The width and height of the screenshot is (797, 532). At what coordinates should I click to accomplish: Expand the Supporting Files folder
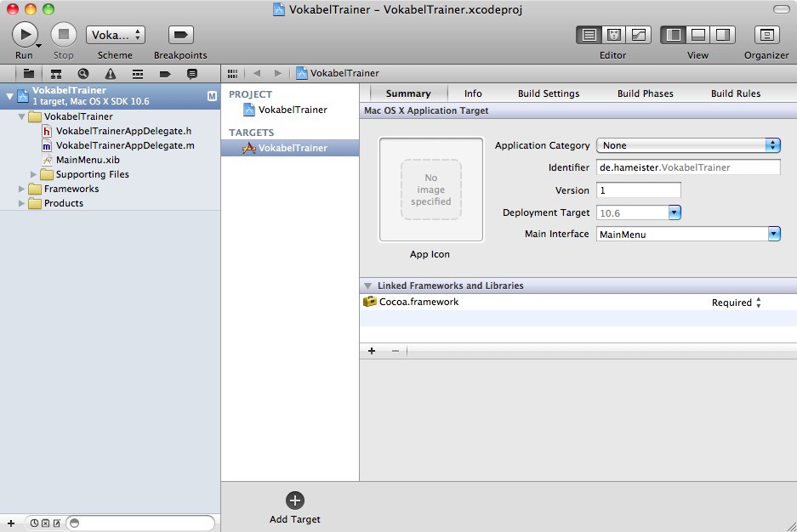35,174
